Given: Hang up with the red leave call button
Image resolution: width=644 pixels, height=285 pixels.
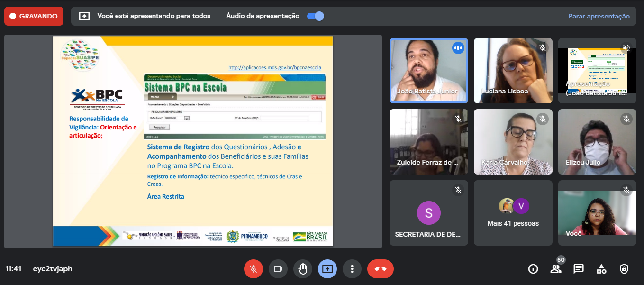Looking at the screenshot, I should [x=380, y=269].
